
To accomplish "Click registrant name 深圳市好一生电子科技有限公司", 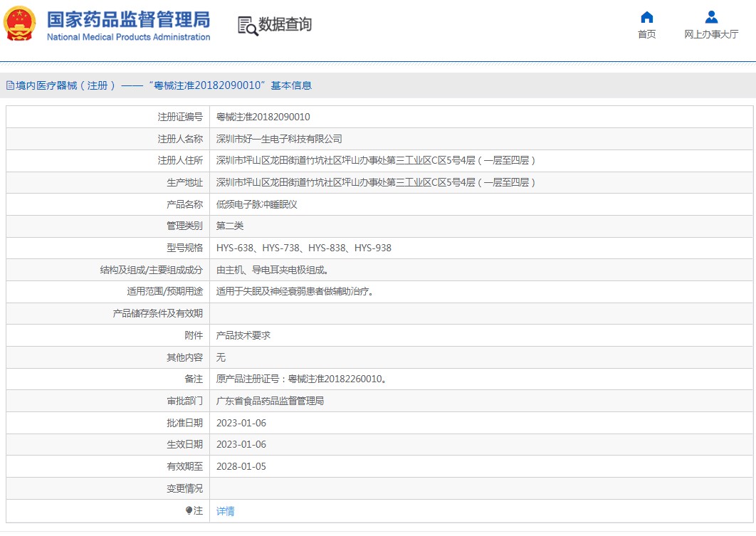I will [279, 139].
